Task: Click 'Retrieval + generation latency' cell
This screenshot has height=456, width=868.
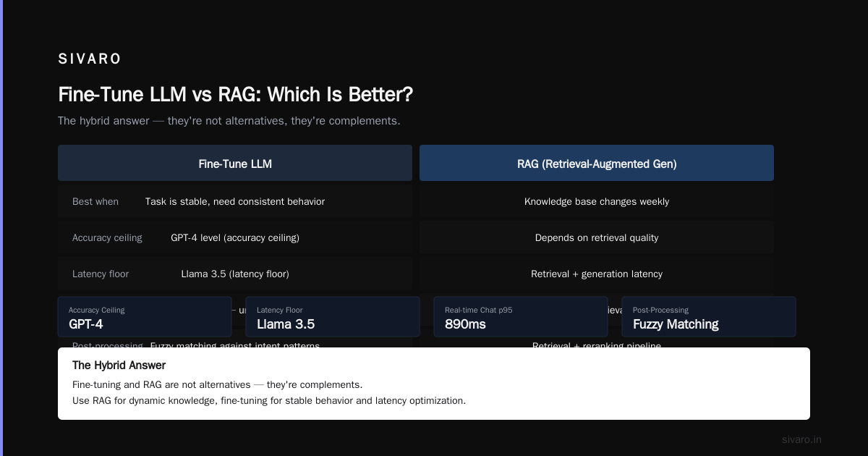Action: pyautogui.click(x=597, y=274)
